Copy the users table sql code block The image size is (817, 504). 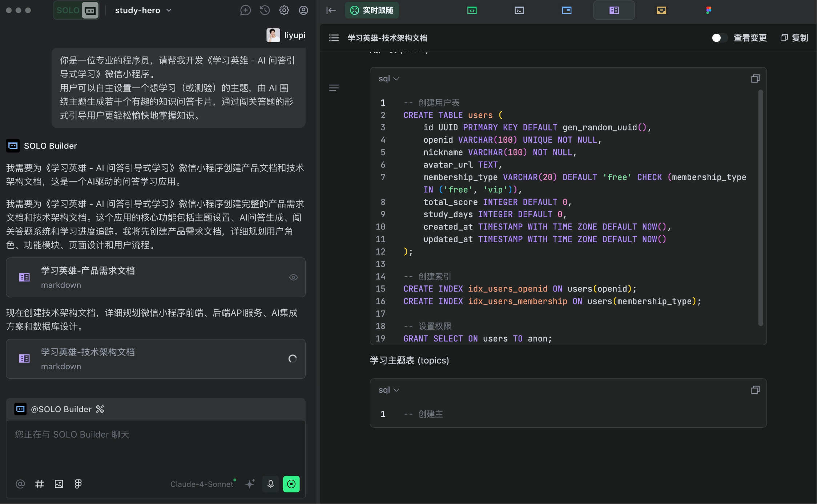click(755, 78)
